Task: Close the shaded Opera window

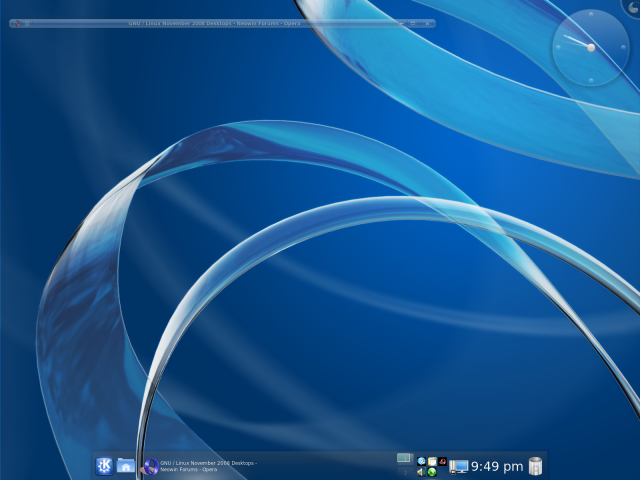Action: (427, 23)
